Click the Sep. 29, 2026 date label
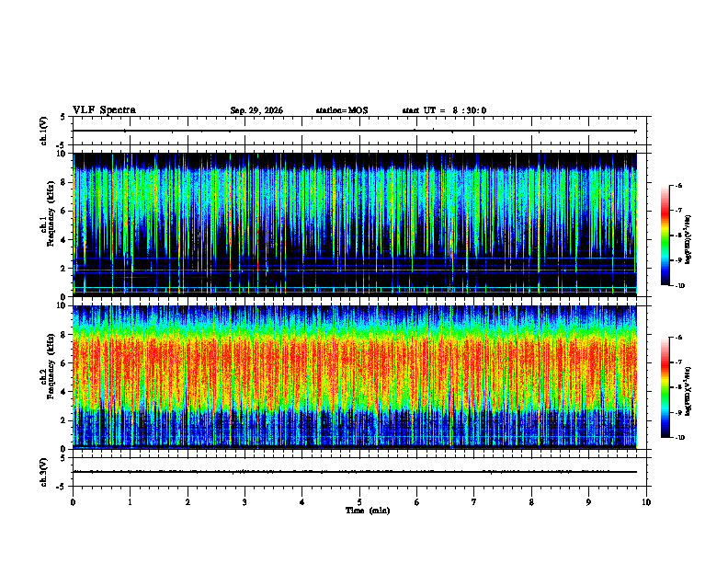This screenshot has width=728, height=563. point(256,110)
